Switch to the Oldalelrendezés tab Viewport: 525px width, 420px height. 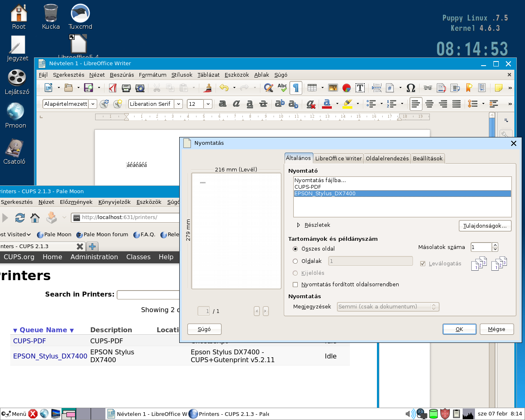[387, 158]
